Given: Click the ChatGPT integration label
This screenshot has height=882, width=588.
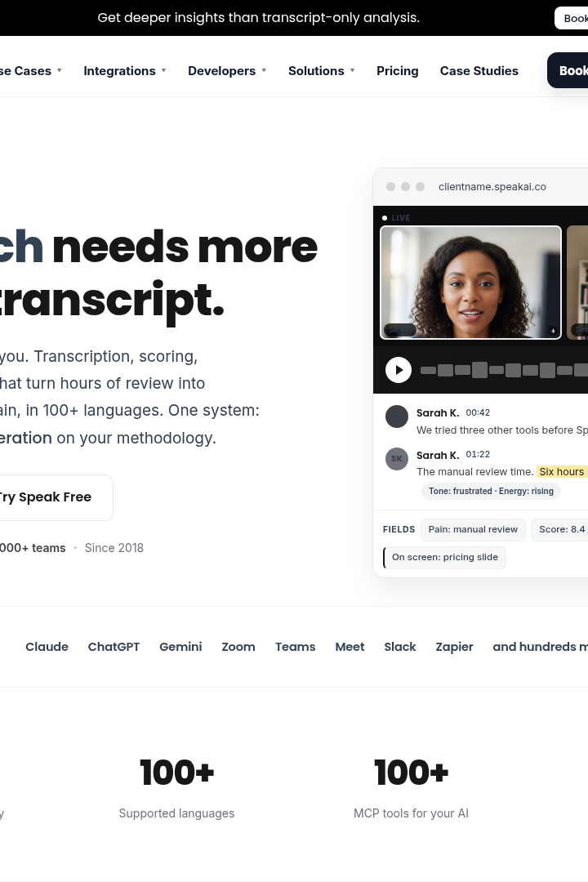Looking at the screenshot, I should click(114, 647).
